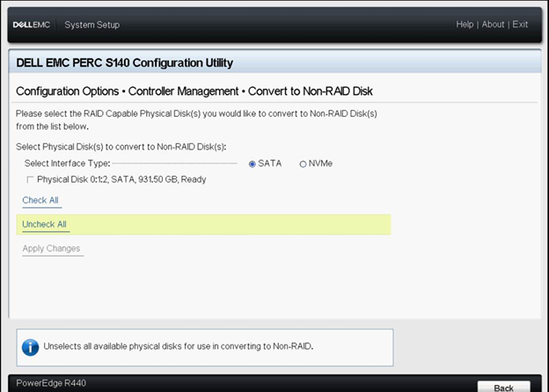Click the Apply Changes link
Image resolution: width=549 pixels, height=392 pixels.
[51, 249]
